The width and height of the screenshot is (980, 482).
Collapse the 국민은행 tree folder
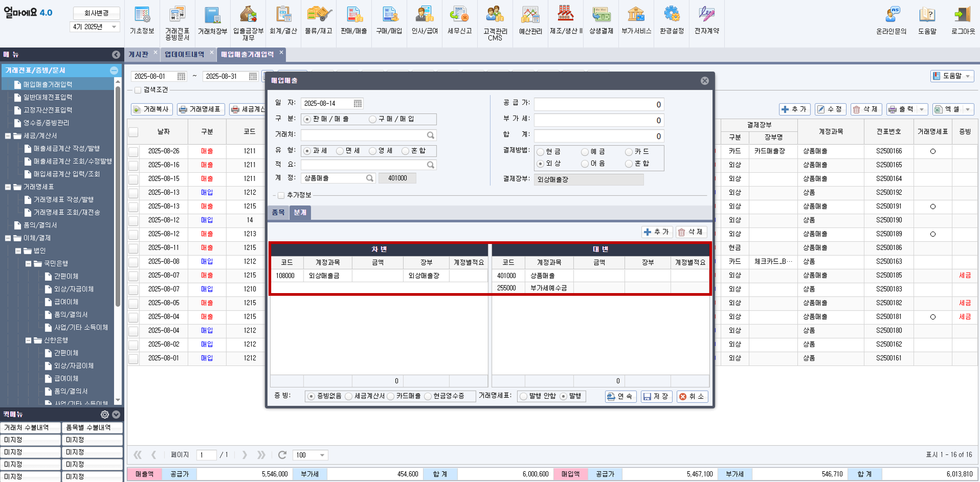pyautogui.click(x=29, y=264)
